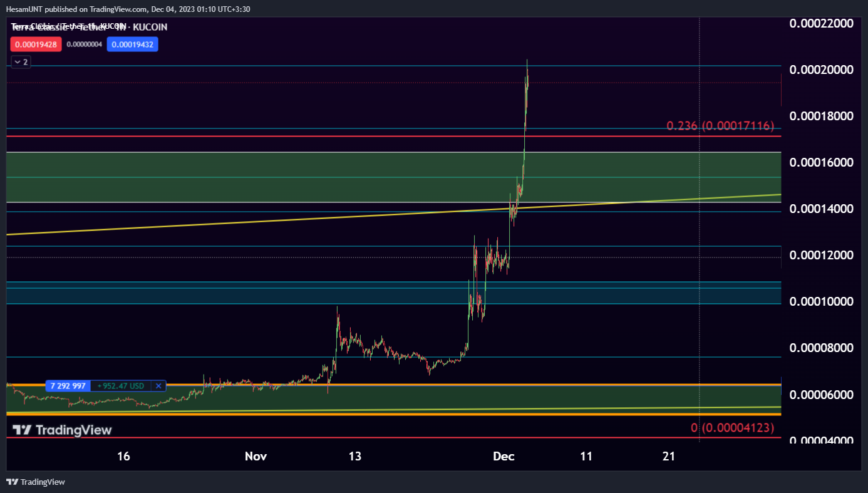Click the 0.00020000 price axis label
868x493 pixels.
pos(821,70)
